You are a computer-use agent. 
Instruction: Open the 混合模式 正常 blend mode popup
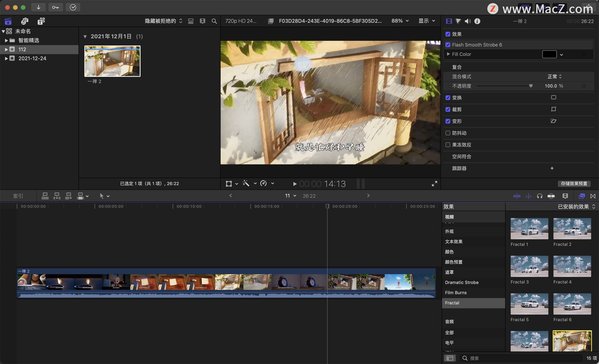tap(554, 77)
